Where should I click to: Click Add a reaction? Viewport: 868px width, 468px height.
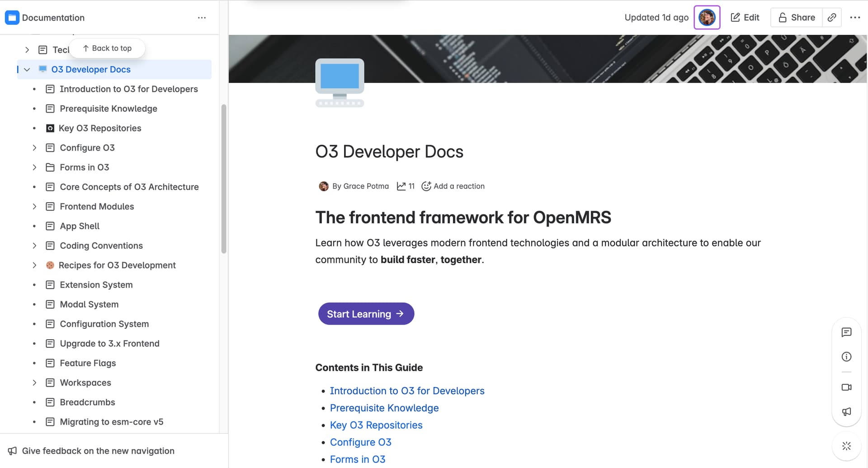pyautogui.click(x=453, y=186)
